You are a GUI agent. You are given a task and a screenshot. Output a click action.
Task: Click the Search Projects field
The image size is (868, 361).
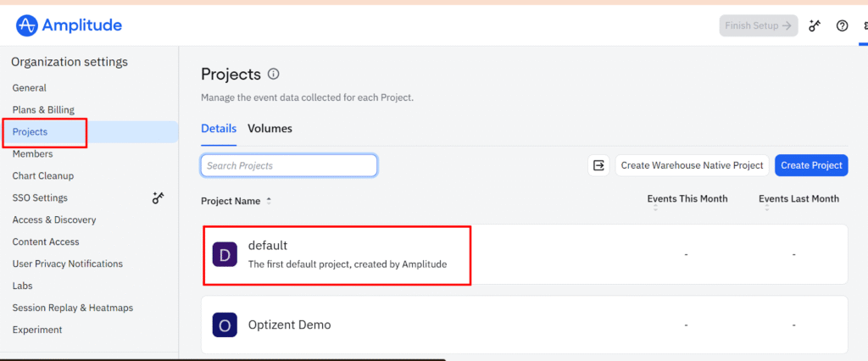point(289,165)
